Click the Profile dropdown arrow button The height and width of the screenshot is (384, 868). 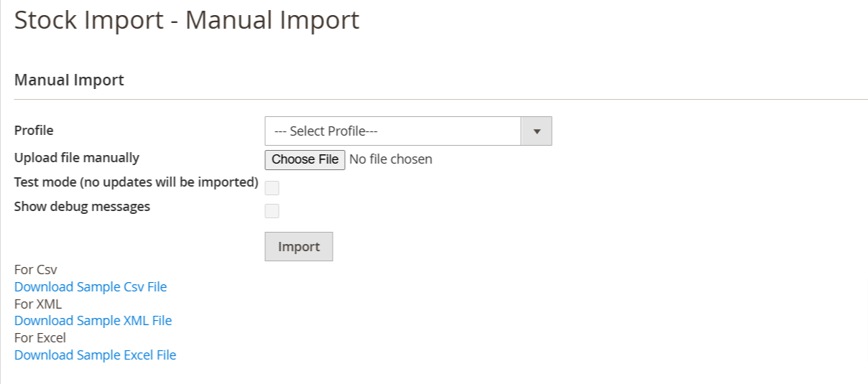pyautogui.click(x=536, y=131)
